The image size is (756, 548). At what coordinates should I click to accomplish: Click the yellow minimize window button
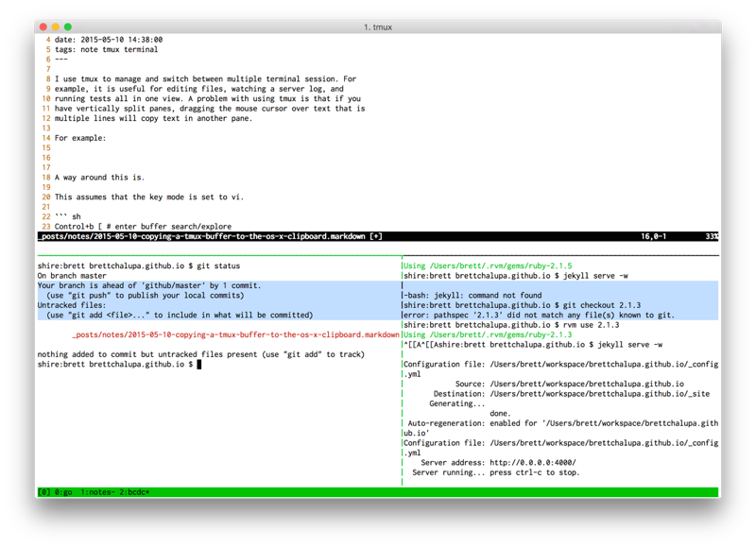[x=56, y=27]
